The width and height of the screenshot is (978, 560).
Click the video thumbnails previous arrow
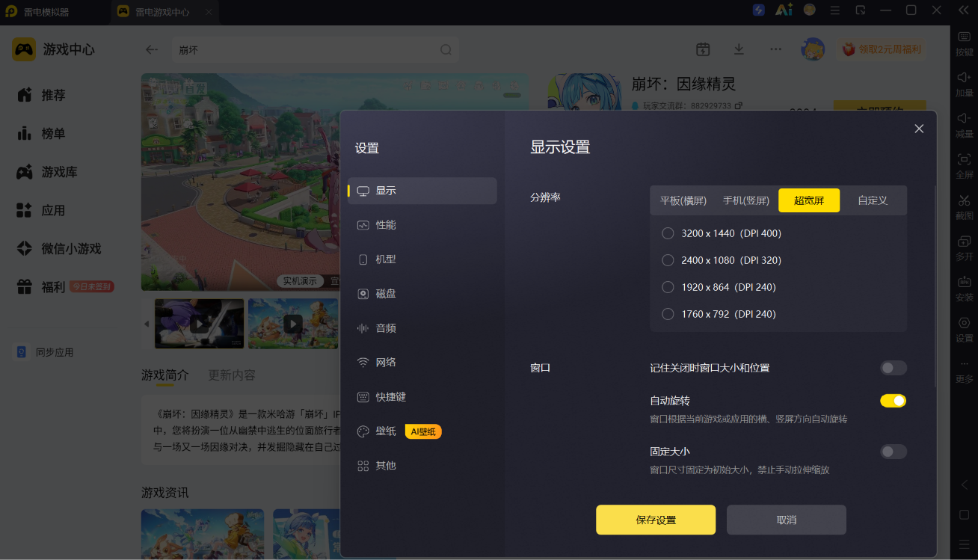click(147, 324)
